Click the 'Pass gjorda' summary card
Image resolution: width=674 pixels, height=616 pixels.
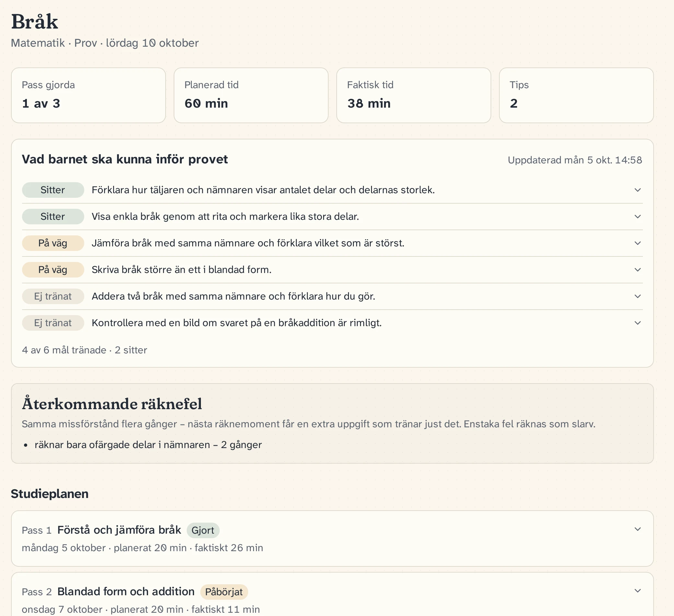[88, 95]
